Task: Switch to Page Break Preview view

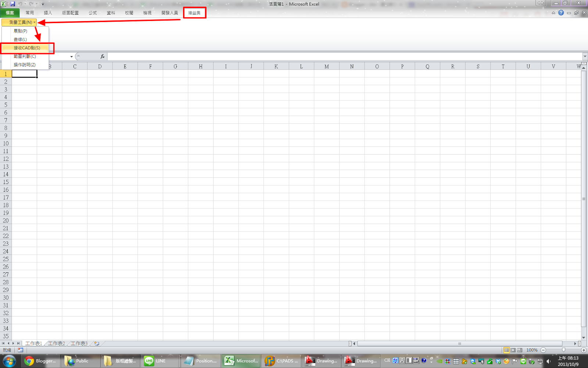Action: click(x=520, y=350)
